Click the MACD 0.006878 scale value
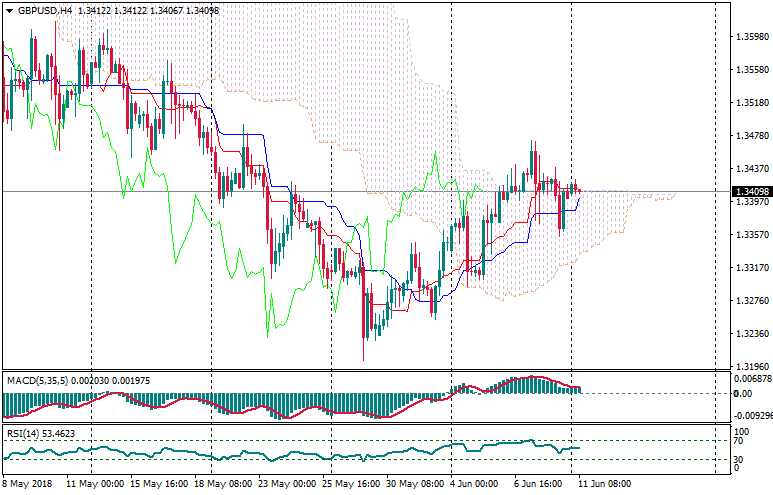The height and width of the screenshot is (495, 773). (x=751, y=377)
